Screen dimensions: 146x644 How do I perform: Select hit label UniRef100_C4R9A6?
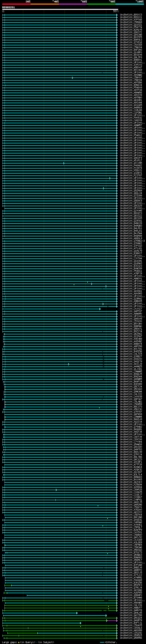pos(131,522)
